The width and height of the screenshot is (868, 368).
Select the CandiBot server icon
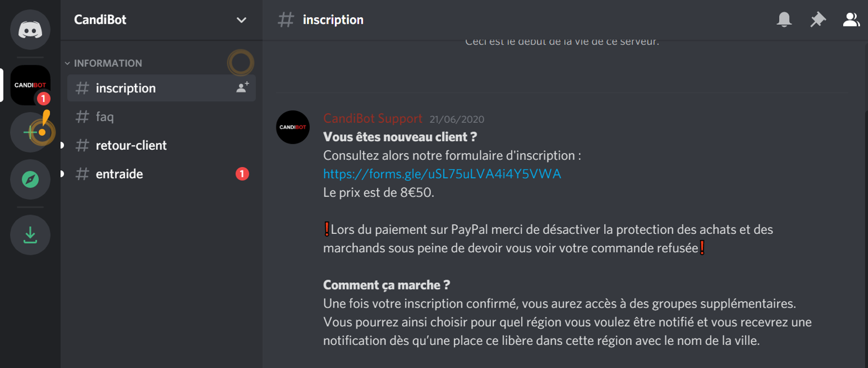tap(30, 85)
